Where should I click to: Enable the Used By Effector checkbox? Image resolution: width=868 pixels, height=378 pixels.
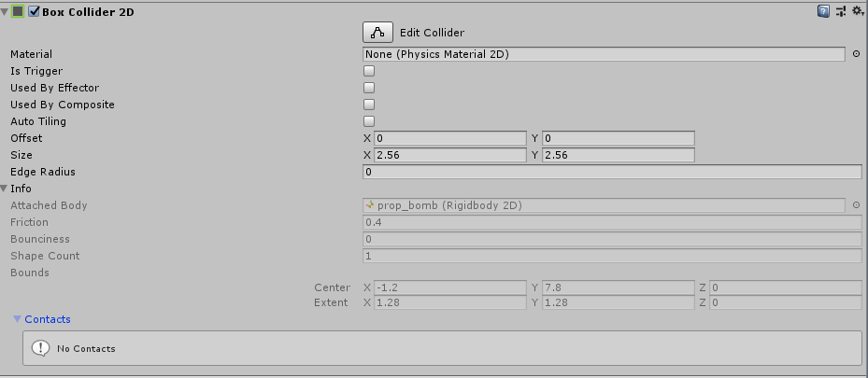[x=369, y=88]
